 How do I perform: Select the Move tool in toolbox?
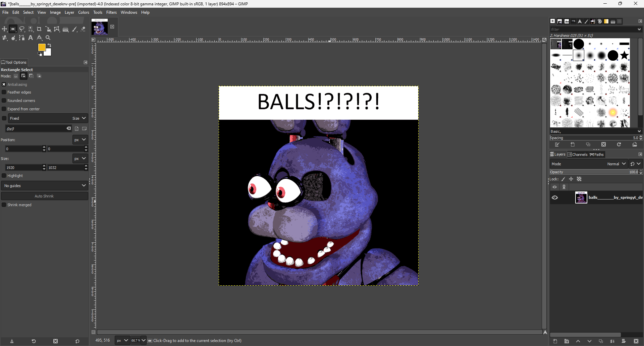click(4, 29)
